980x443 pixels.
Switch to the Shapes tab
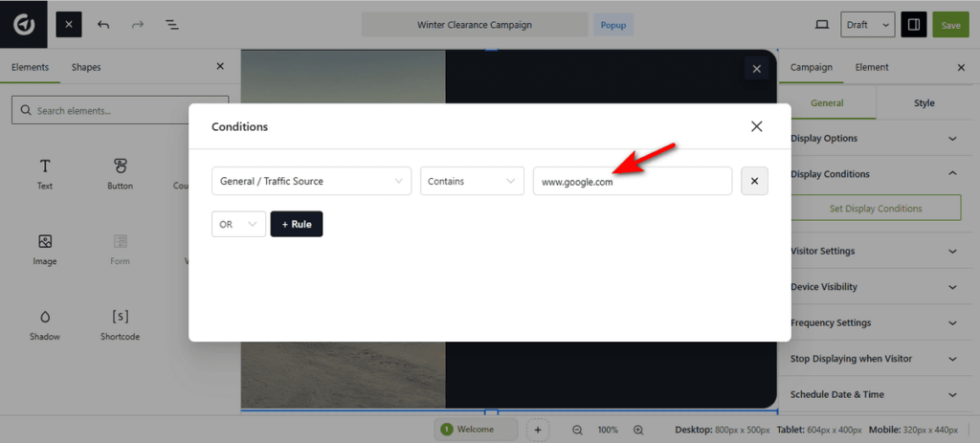pyautogui.click(x=85, y=67)
